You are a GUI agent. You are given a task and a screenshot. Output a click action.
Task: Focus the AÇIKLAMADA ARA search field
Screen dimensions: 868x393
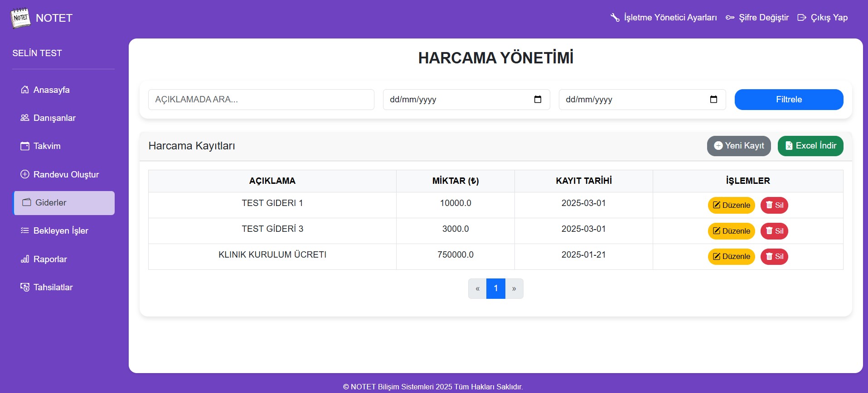(261, 100)
